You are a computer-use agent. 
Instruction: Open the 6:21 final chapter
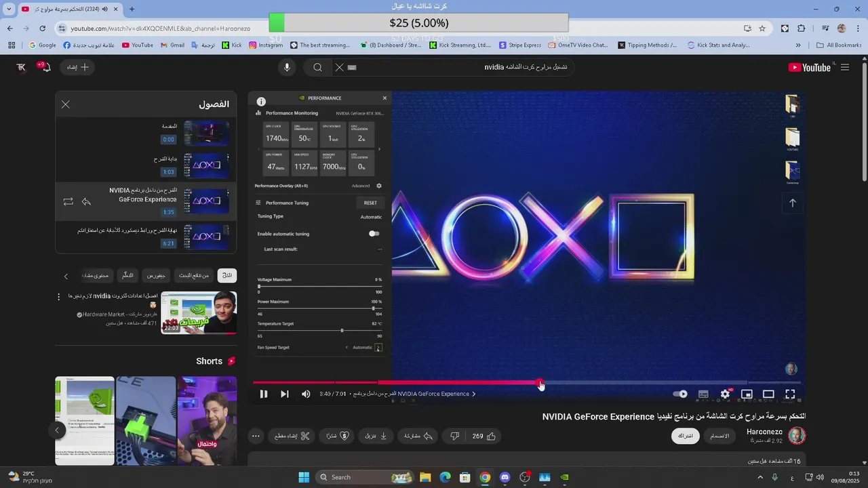tap(146, 237)
